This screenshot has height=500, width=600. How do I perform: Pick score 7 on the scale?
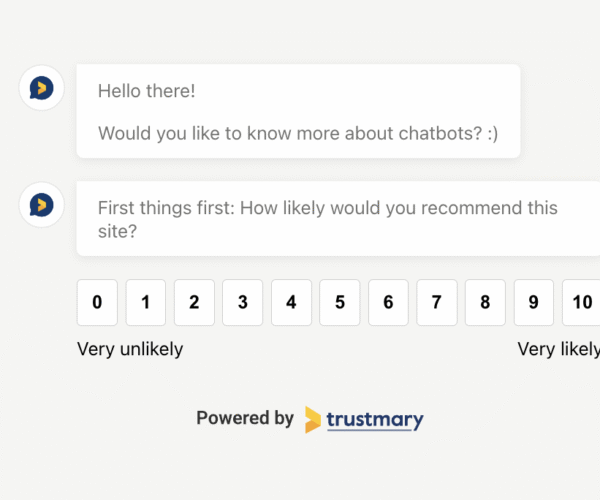click(437, 302)
